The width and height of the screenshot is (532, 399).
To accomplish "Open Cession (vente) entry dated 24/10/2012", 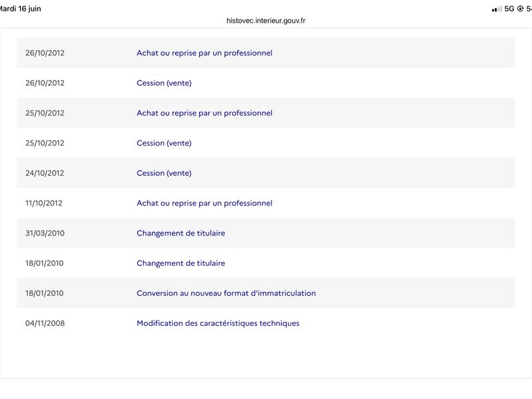I will (164, 173).
